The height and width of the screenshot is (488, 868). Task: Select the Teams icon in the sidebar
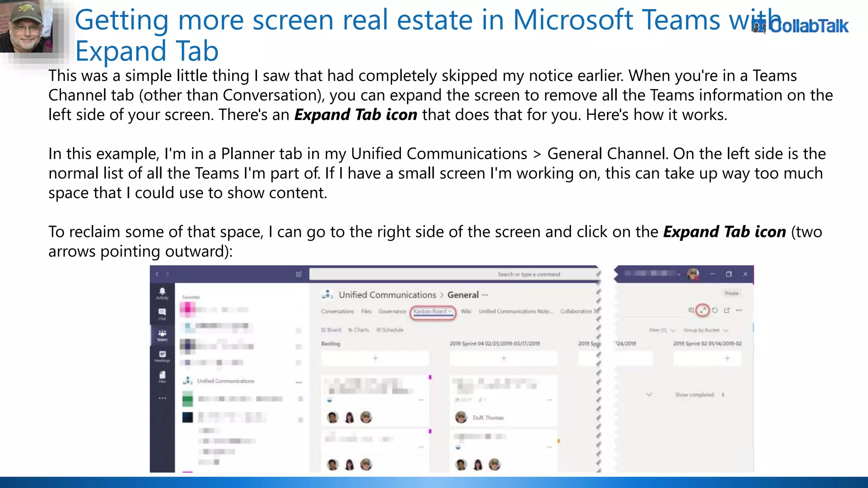(162, 335)
